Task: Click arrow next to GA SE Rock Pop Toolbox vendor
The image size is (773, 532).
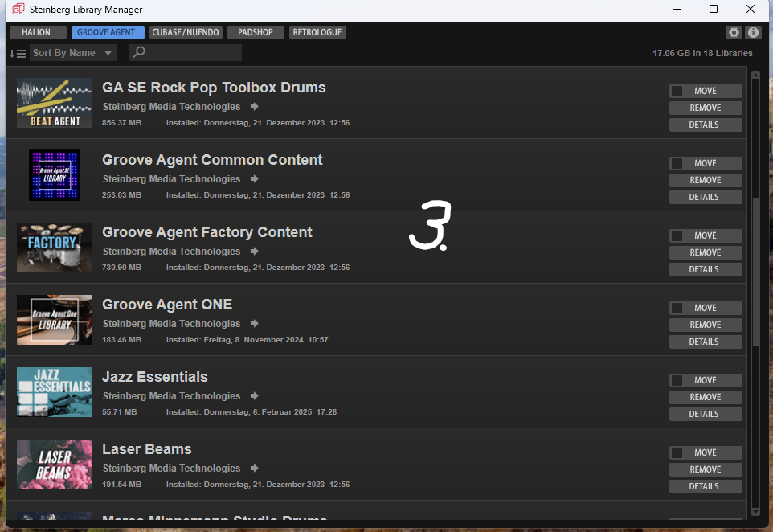Action: tap(255, 107)
